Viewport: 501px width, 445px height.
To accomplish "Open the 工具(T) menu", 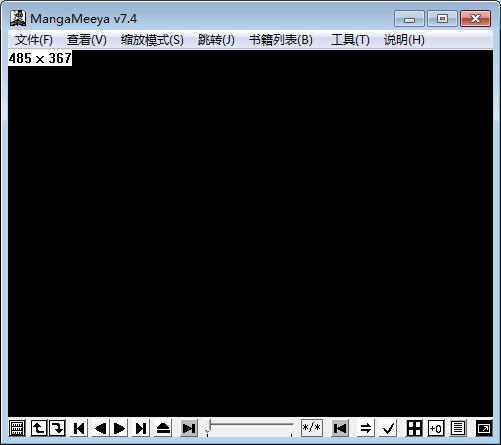I will 350,40.
